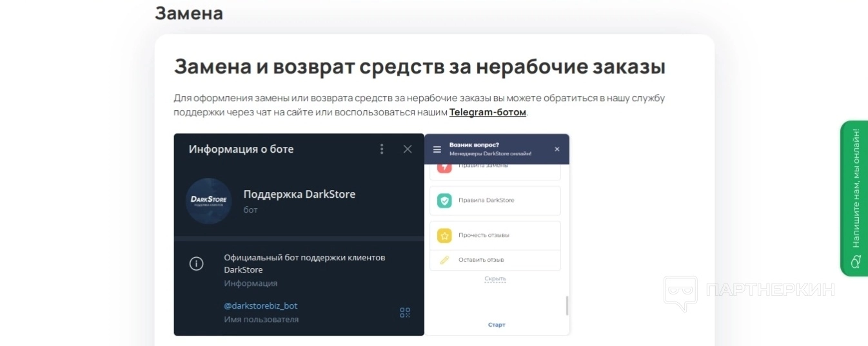The width and height of the screenshot is (868, 346).
Task: Click Менеджеры DarkStore онлайн text
Action: pyautogui.click(x=490, y=153)
